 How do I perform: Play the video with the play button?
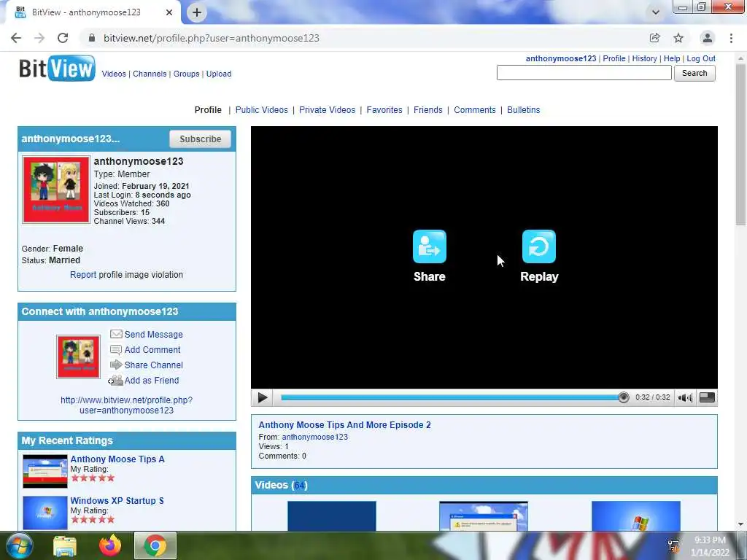click(x=262, y=397)
